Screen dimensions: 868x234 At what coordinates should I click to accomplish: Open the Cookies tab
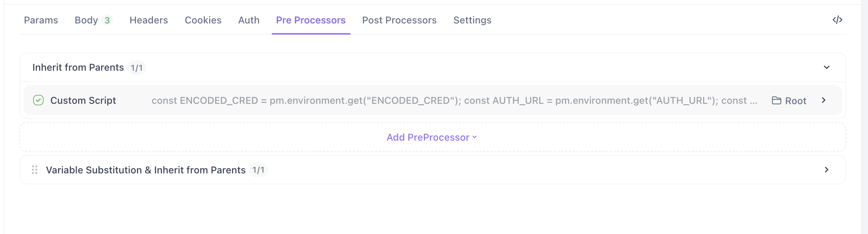pos(203,20)
